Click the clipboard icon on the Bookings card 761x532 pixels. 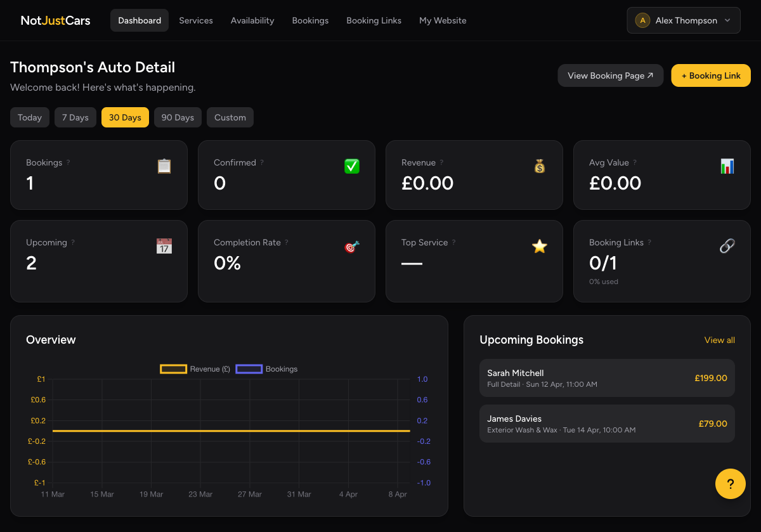pyautogui.click(x=164, y=166)
